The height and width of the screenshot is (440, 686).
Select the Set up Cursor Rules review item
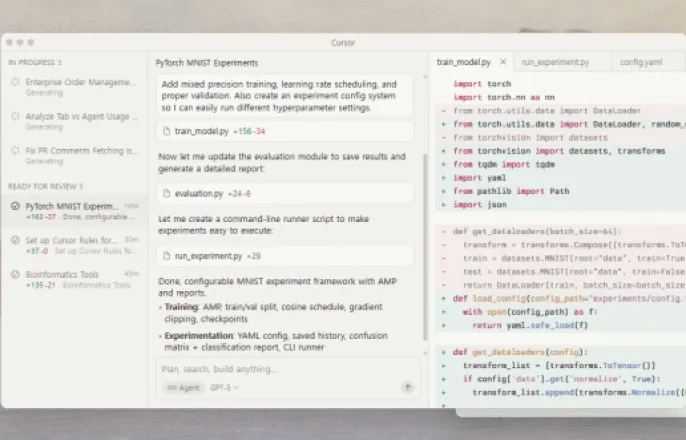tap(74, 245)
